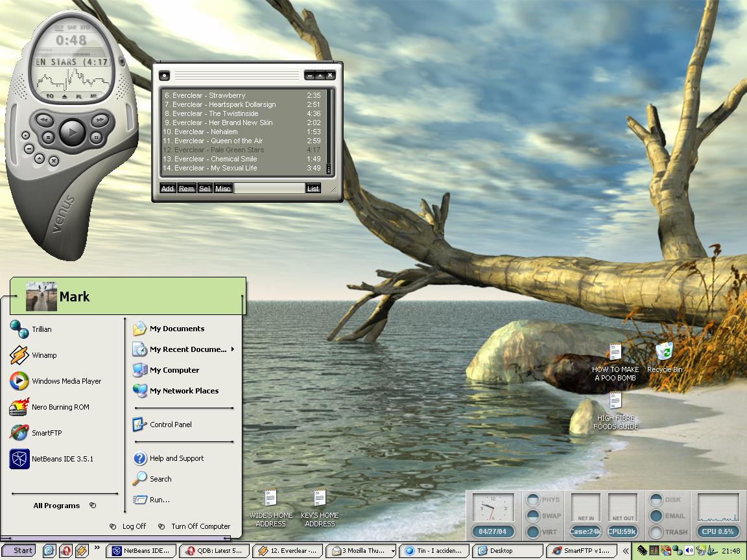This screenshot has width=747, height=560.
Task: Launch Nero Burning ROM from Start menu
Action: point(60,407)
